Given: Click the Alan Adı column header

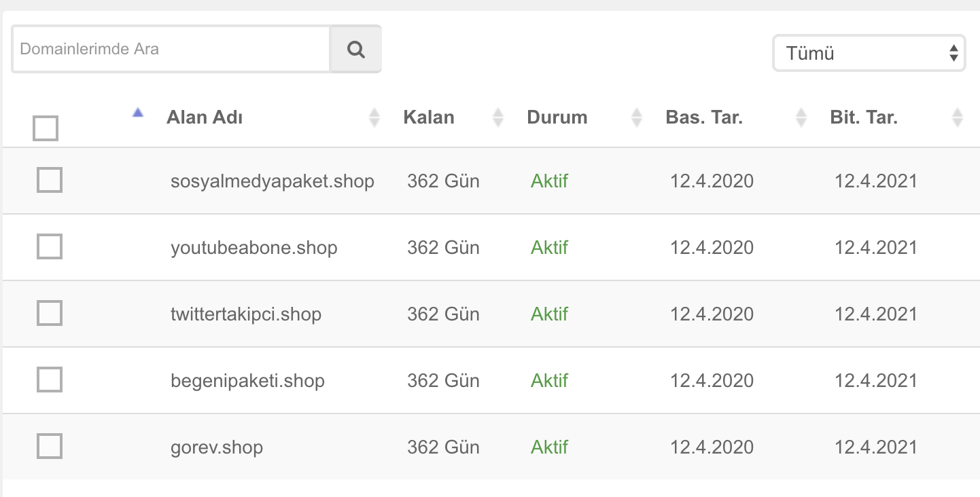Looking at the screenshot, I should (205, 117).
